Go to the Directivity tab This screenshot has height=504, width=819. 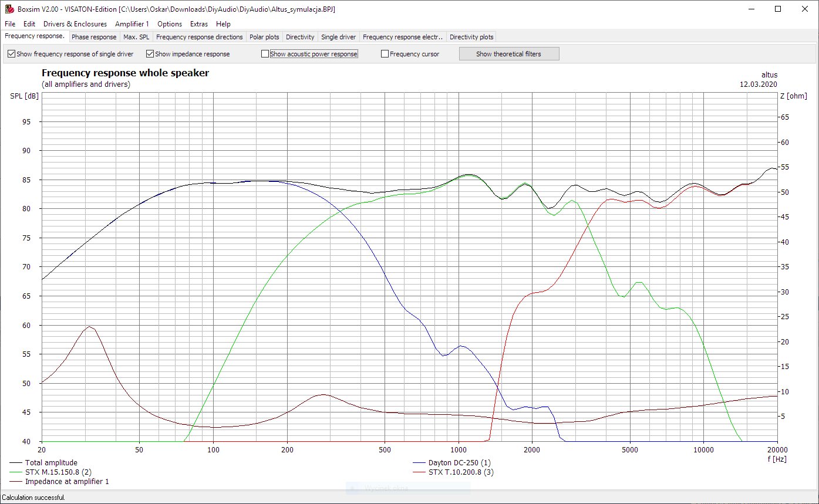point(300,37)
